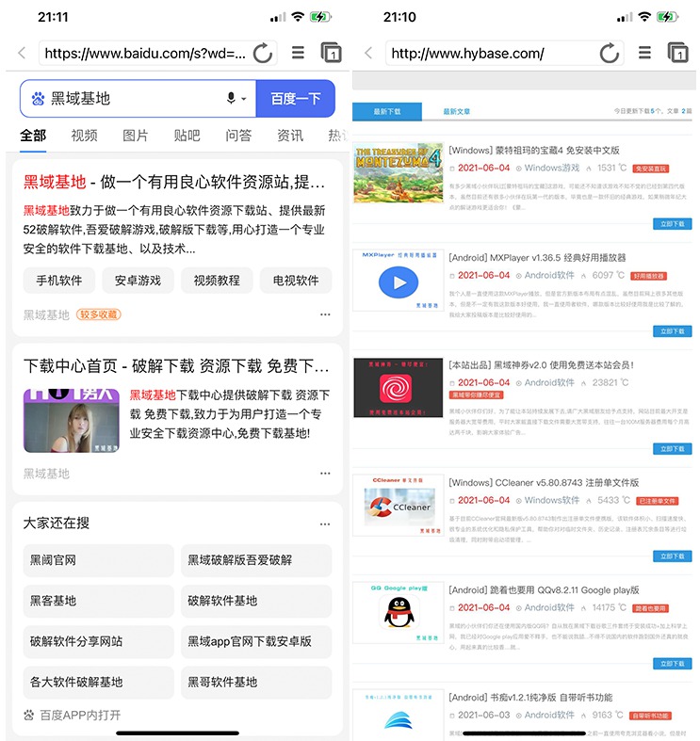Tap the Baidu paw logo in search box
Screen dimensions: 700x741
(x=38, y=98)
